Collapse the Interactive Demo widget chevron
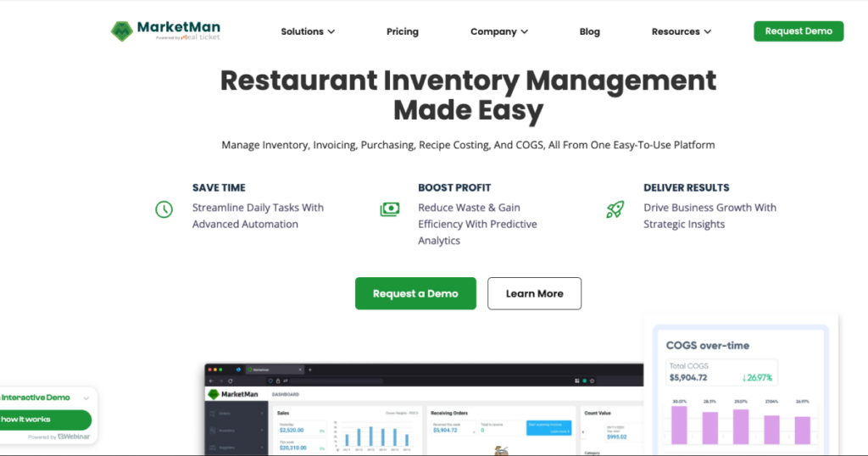868x456 pixels. click(x=86, y=398)
